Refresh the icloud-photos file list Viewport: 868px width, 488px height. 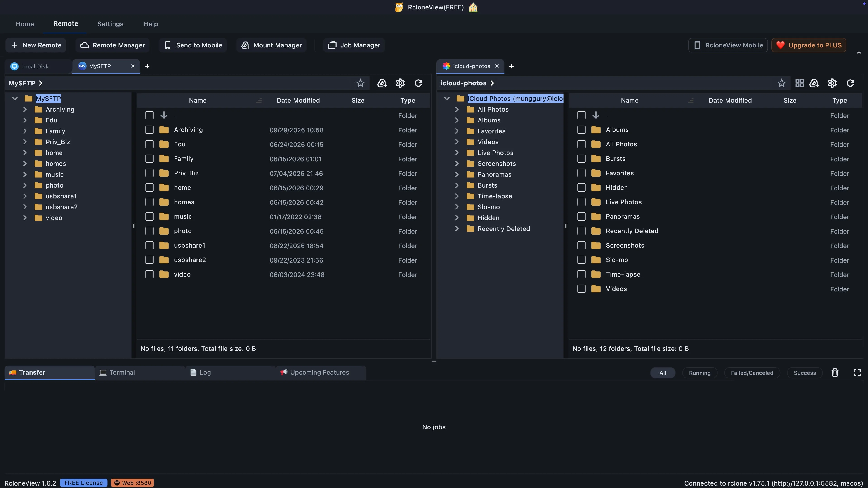[850, 83]
